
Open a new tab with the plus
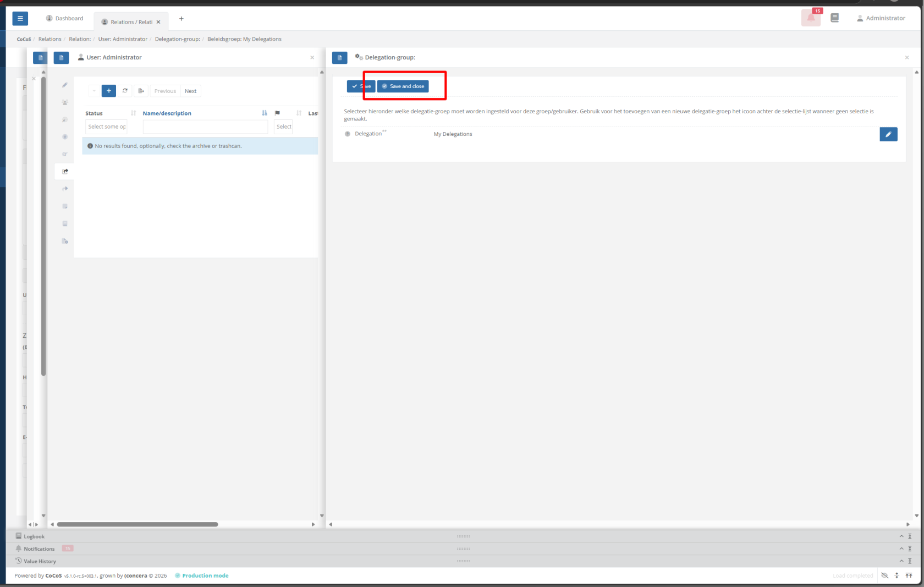coord(181,19)
